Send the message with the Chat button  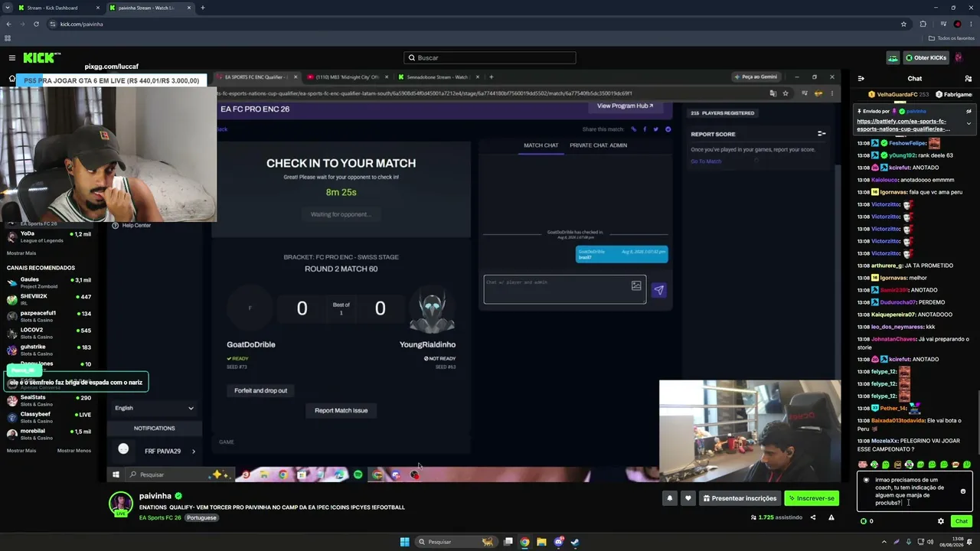[x=962, y=521]
